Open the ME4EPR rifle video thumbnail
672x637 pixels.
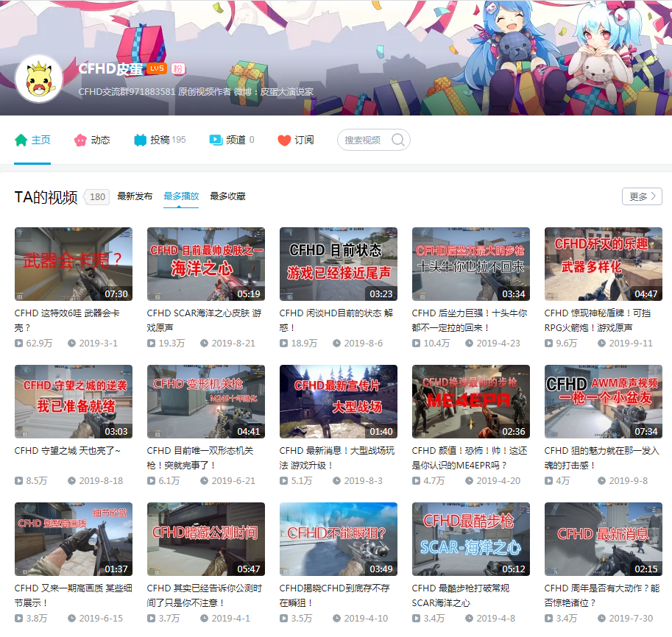point(471,402)
